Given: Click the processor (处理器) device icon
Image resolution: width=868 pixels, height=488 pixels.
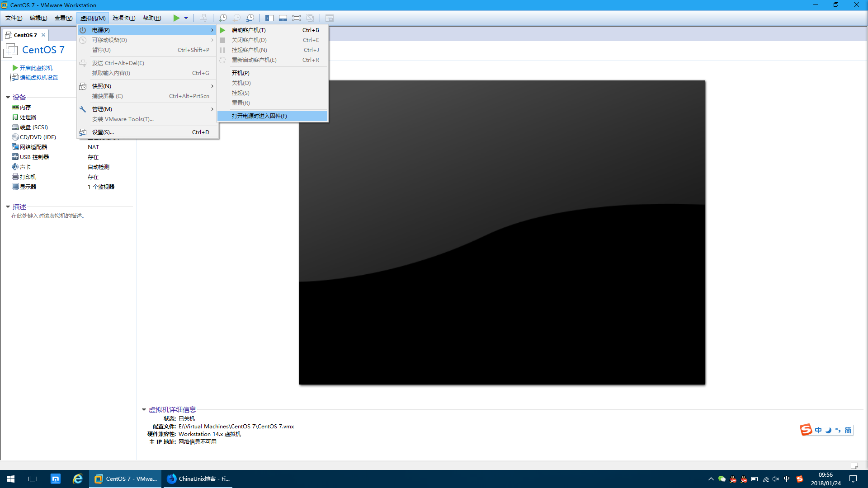Looking at the screenshot, I should coord(15,117).
